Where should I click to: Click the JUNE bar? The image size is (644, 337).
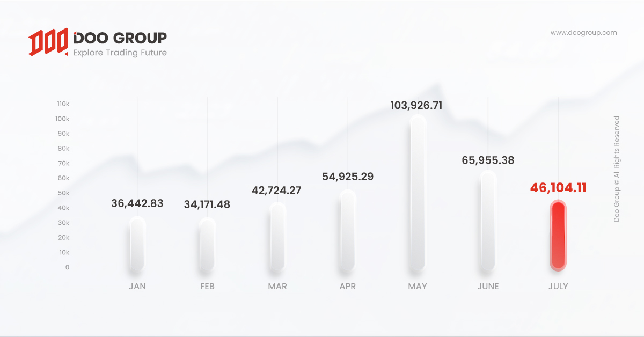click(488, 221)
